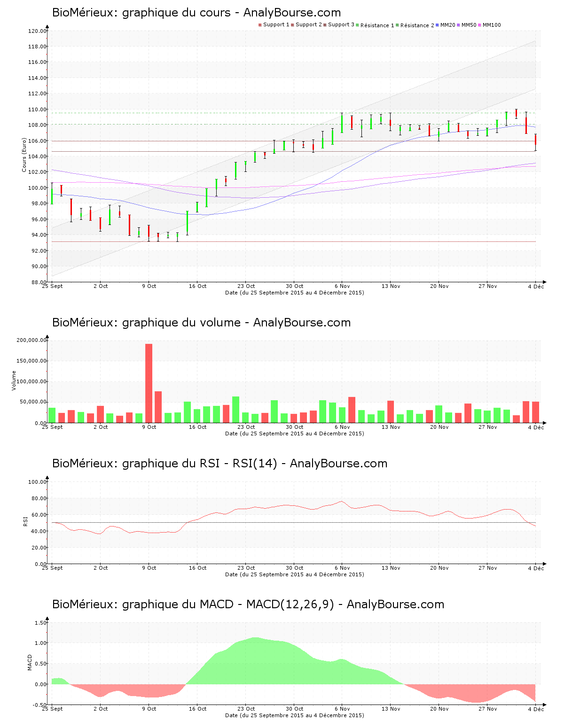Click the Support 1 legend swatch
The image size is (564, 728).
point(260,25)
